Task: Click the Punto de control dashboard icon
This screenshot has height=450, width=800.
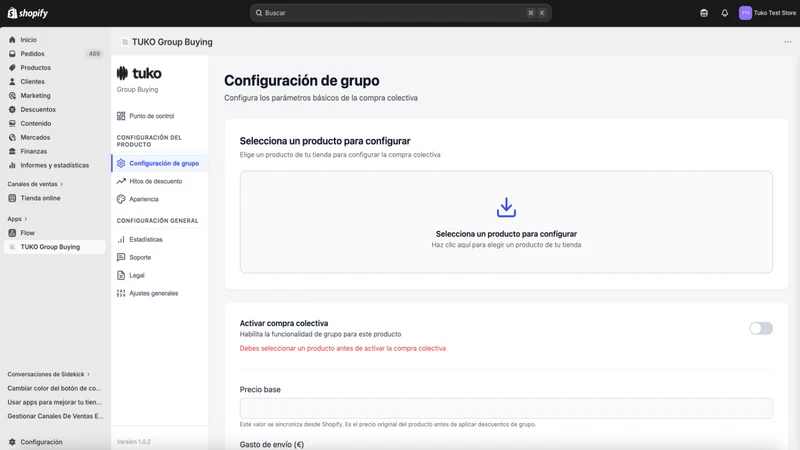Action: (121, 116)
